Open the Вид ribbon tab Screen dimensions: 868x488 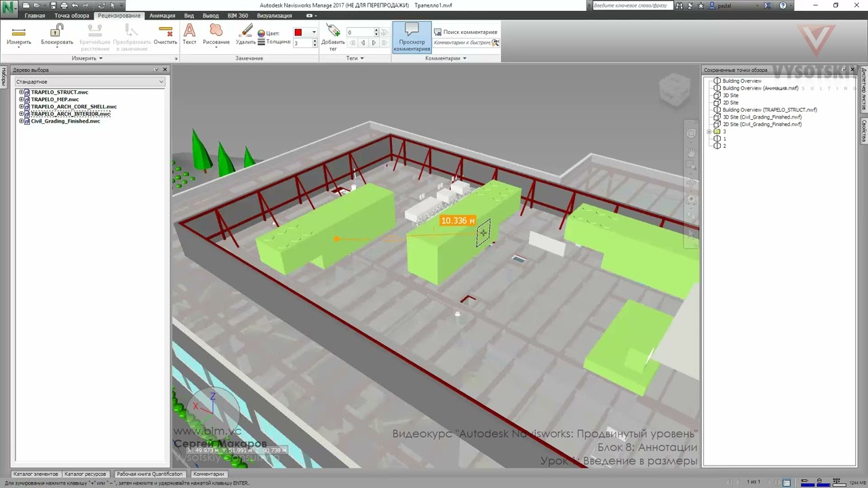[x=189, y=16]
